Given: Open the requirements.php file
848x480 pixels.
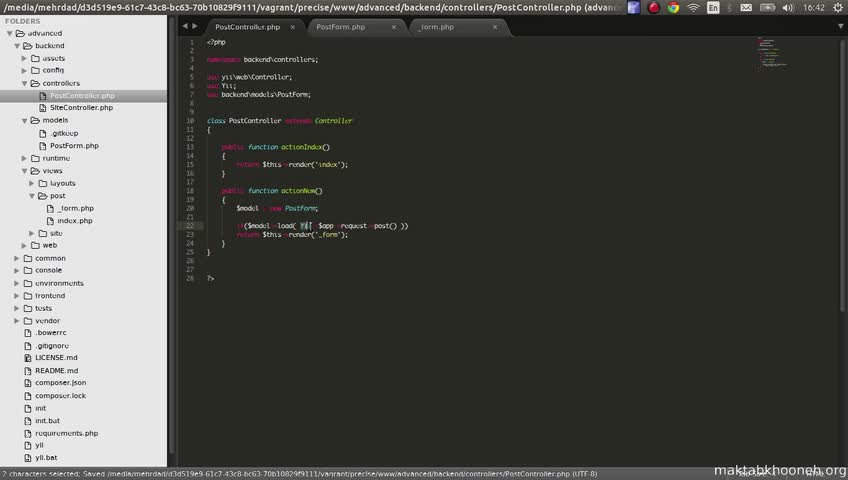Looking at the screenshot, I should point(67,433).
